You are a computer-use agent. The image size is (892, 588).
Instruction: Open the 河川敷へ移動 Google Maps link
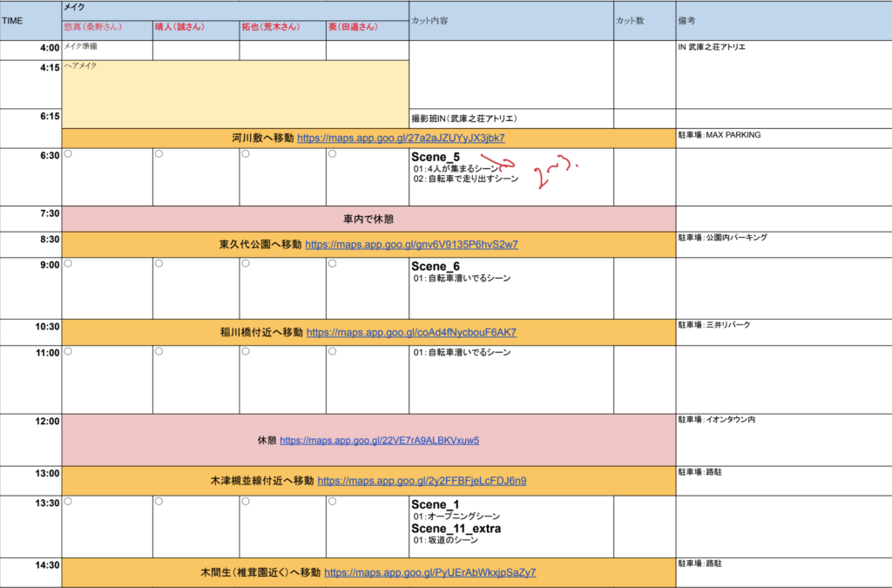[x=401, y=139]
